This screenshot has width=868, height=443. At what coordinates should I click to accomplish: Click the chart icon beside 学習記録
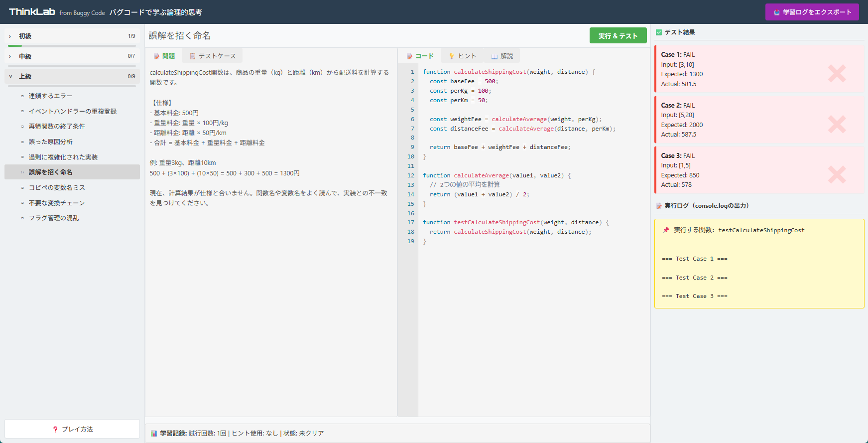[x=154, y=434]
